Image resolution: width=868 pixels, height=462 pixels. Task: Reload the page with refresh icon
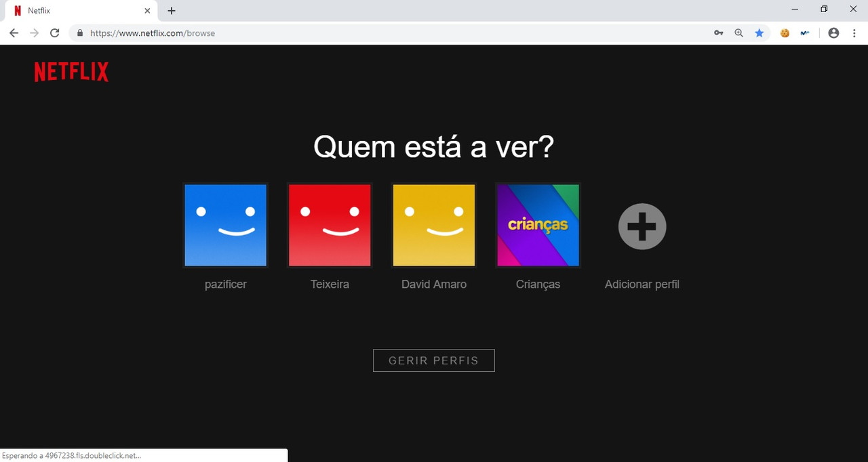[x=55, y=33]
